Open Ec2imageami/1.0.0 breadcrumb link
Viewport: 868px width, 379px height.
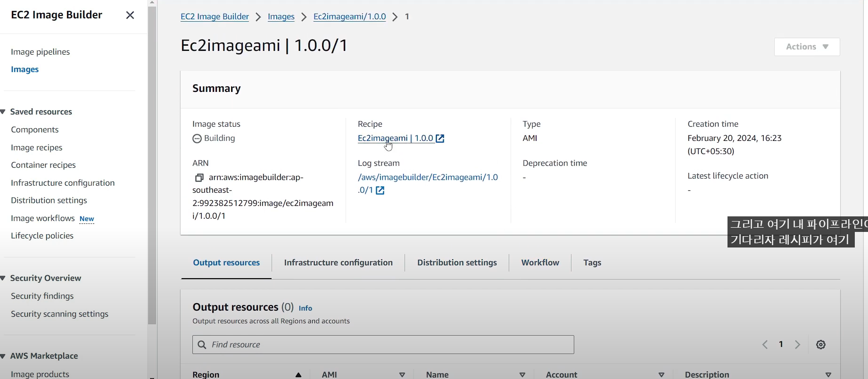(x=349, y=16)
